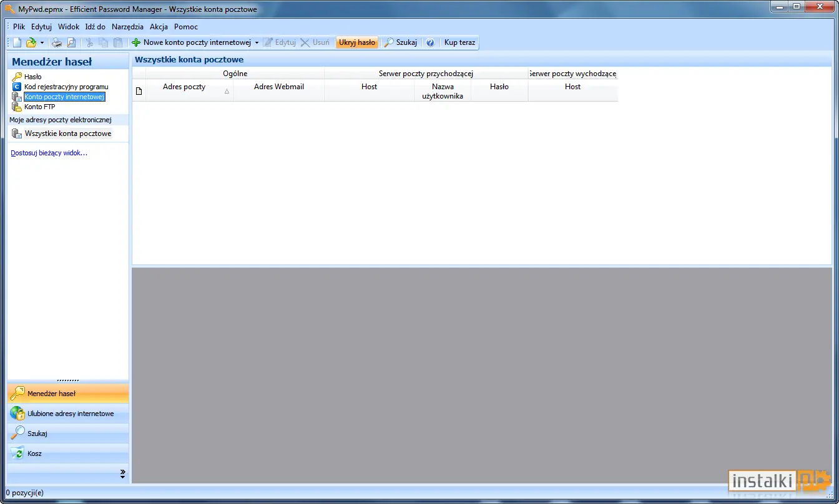Open the Narzędzia menu
839x504 pixels.
(127, 27)
